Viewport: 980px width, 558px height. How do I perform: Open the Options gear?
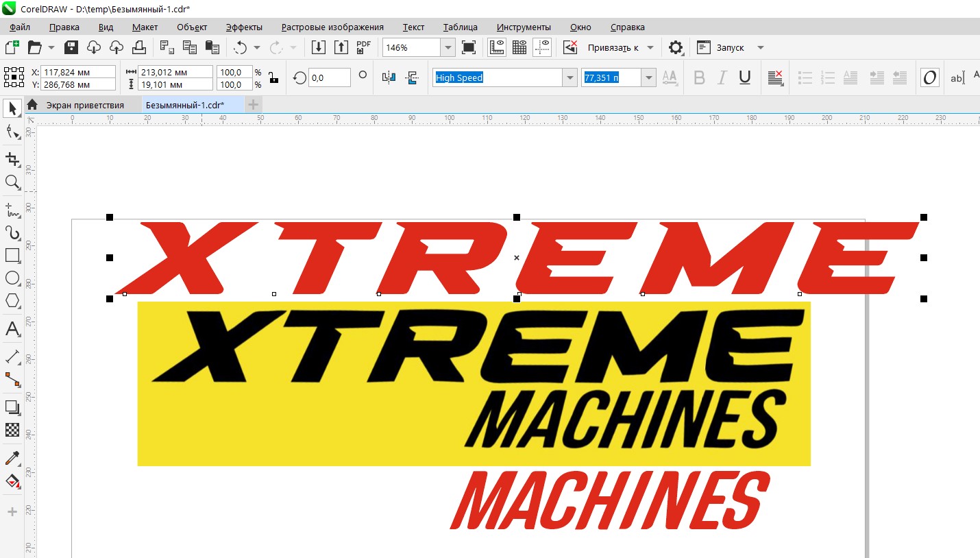tap(676, 47)
